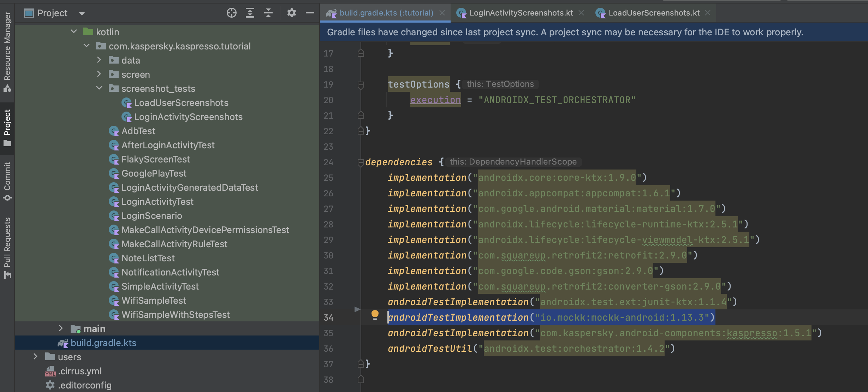Expand the main source folder

(x=61, y=328)
